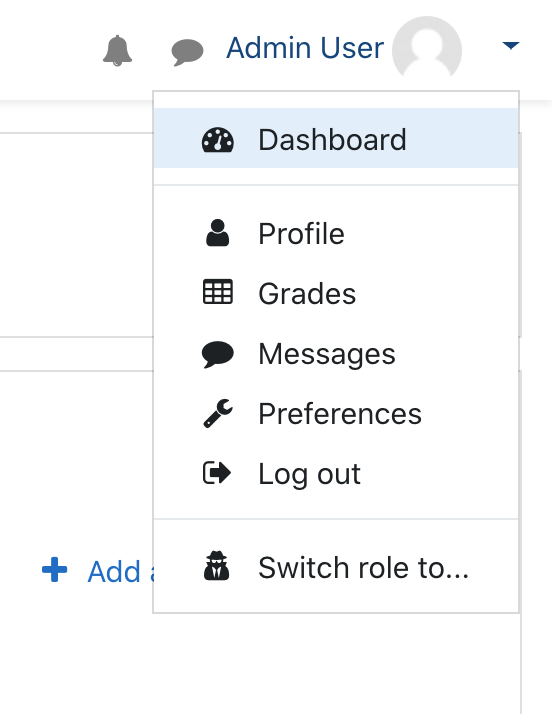Choose Log out in the menu
The image size is (552, 714).
click(336, 474)
